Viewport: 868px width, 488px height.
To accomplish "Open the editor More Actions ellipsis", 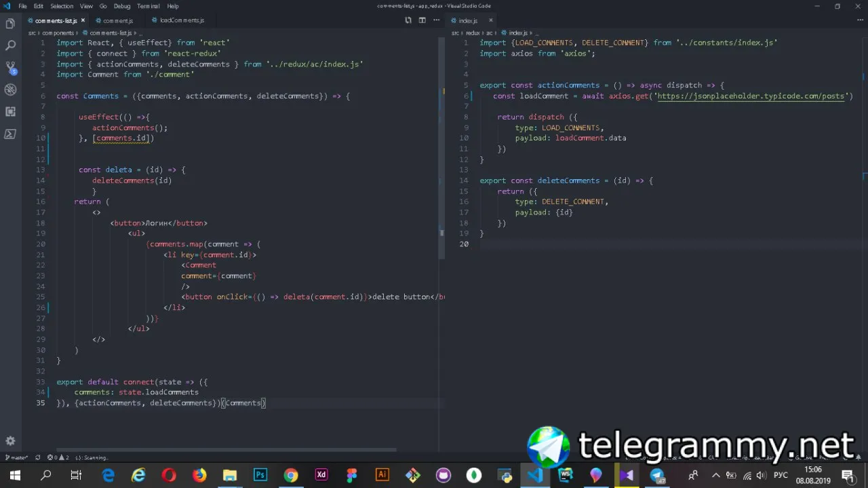I will [435, 20].
